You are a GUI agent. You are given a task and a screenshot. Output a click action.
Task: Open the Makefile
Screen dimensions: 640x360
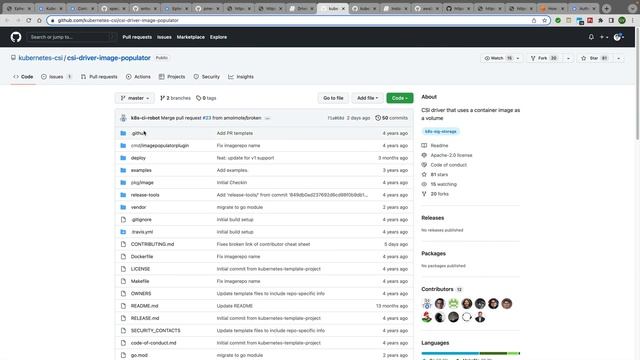click(x=140, y=281)
